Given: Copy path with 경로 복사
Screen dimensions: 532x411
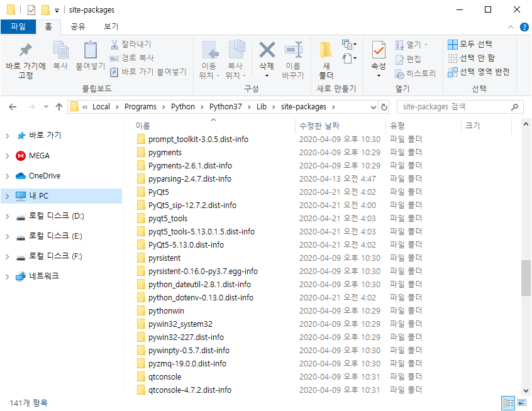Looking at the screenshot, I should [132, 58].
